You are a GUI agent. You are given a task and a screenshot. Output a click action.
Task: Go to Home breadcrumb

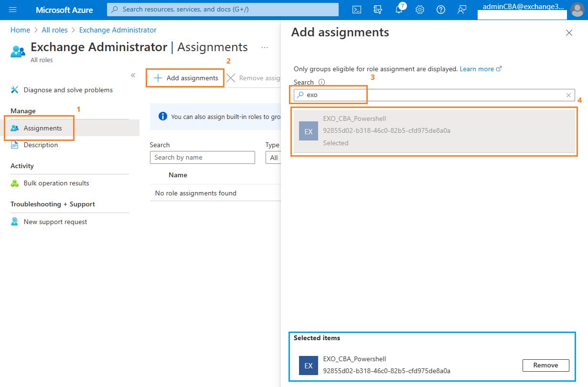[x=20, y=30]
